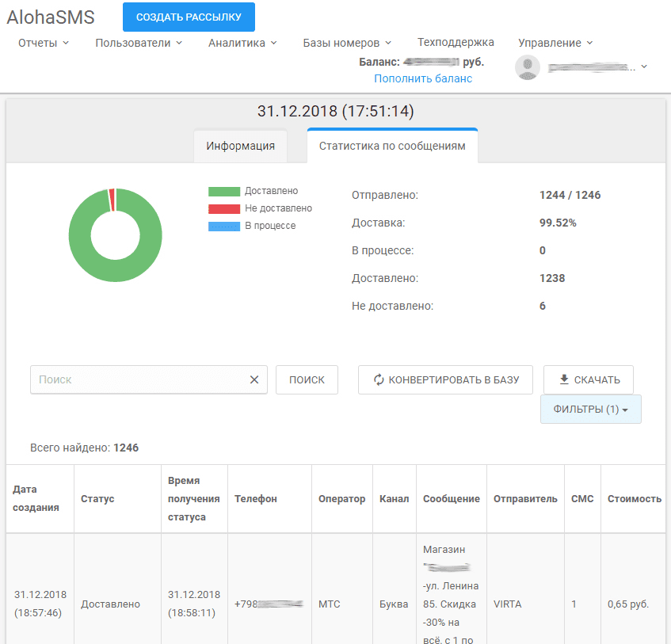Open the Аналитика dropdown

click(242, 43)
